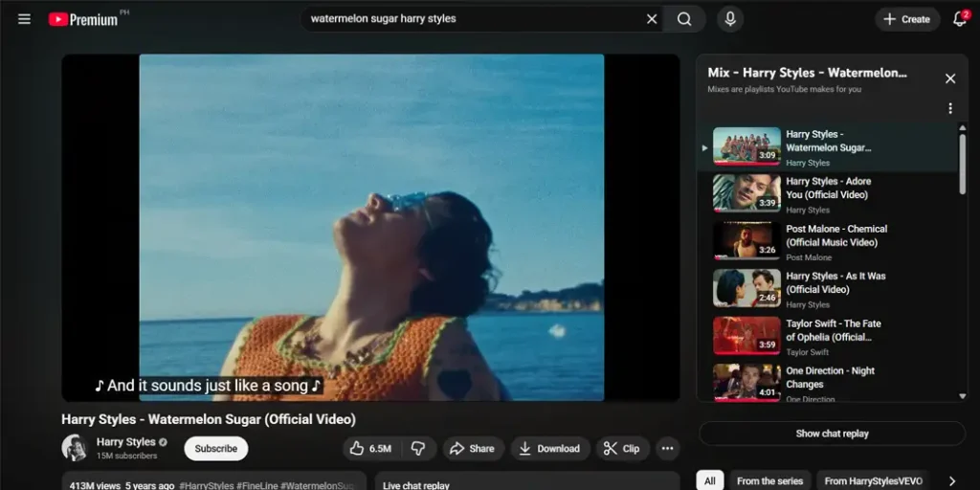Open the hamburger guide menu

[x=24, y=19]
